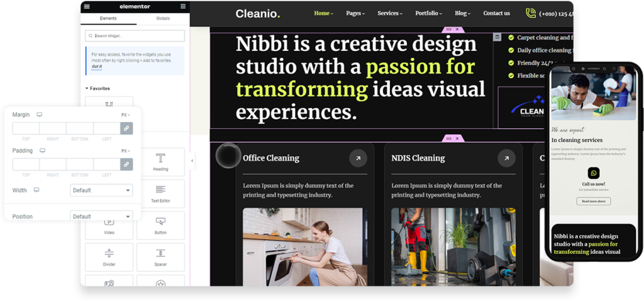
Task: Switch to the Elements tab
Action: tap(108, 18)
